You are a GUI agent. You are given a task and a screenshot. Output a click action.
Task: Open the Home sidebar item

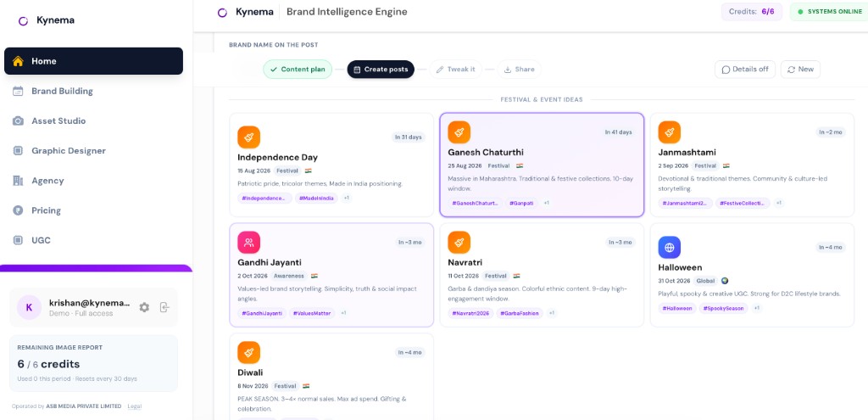pos(93,61)
